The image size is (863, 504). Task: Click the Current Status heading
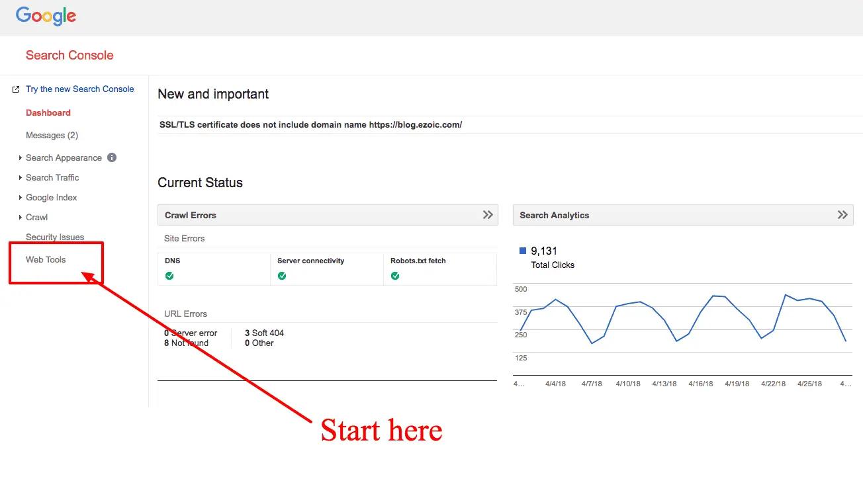[200, 183]
